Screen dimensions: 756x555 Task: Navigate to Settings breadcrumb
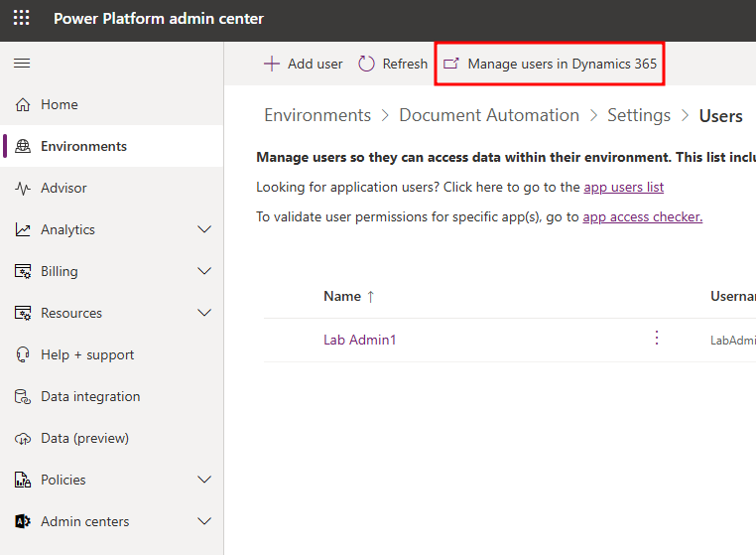639,115
